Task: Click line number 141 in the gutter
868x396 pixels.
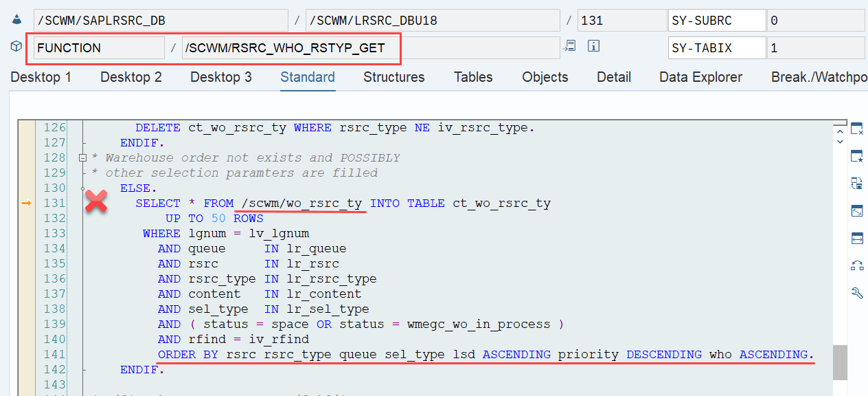Action: [54, 355]
